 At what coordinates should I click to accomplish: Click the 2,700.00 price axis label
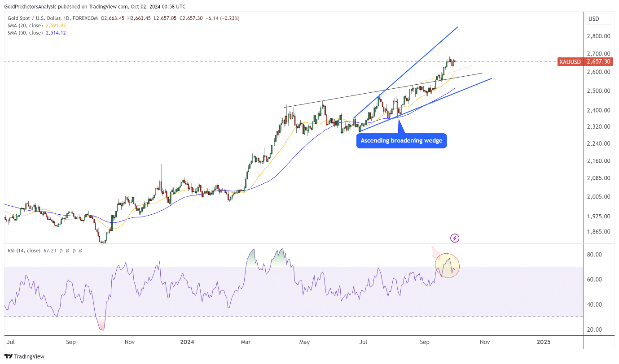[x=599, y=54]
